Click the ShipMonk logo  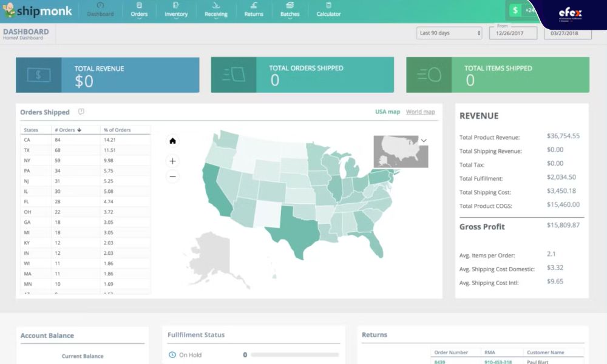click(x=38, y=10)
